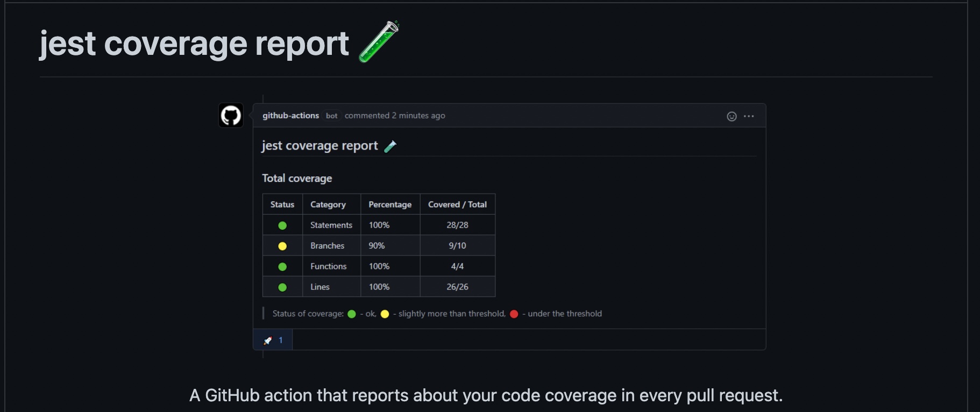This screenshot has height=412, width=980.
Task: Click the red legend dot for under threshold
Action: (514, 314)
